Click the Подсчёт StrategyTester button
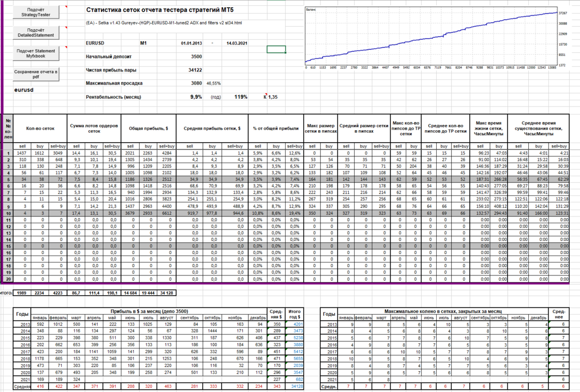The image size is (580, 392). pos(36,12)
